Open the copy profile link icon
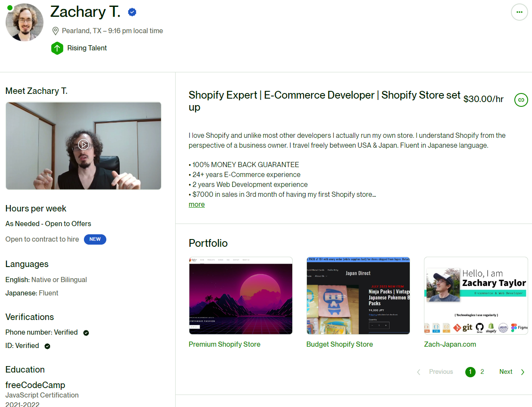 [x=521, y=99]
